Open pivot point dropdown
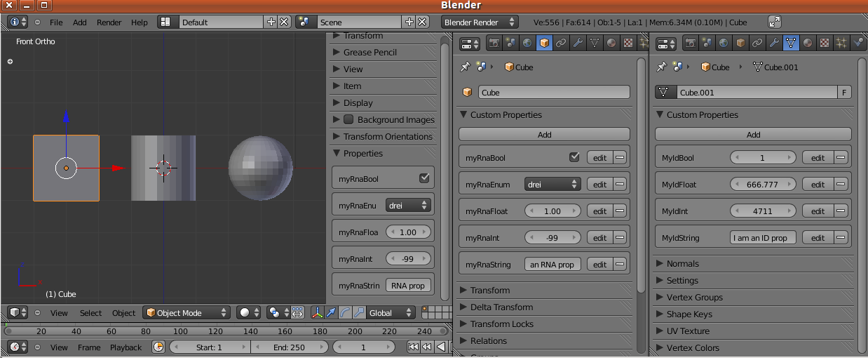 click(x=278, y=313)
